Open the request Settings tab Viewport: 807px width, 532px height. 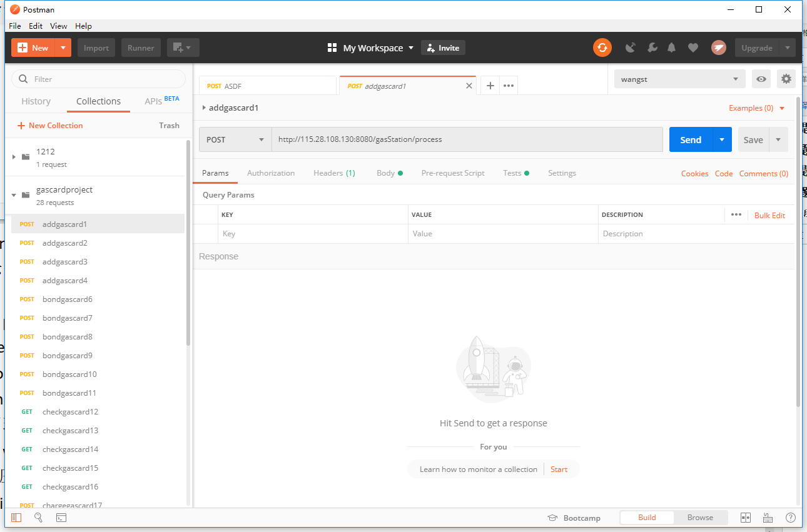click(562, 173)
